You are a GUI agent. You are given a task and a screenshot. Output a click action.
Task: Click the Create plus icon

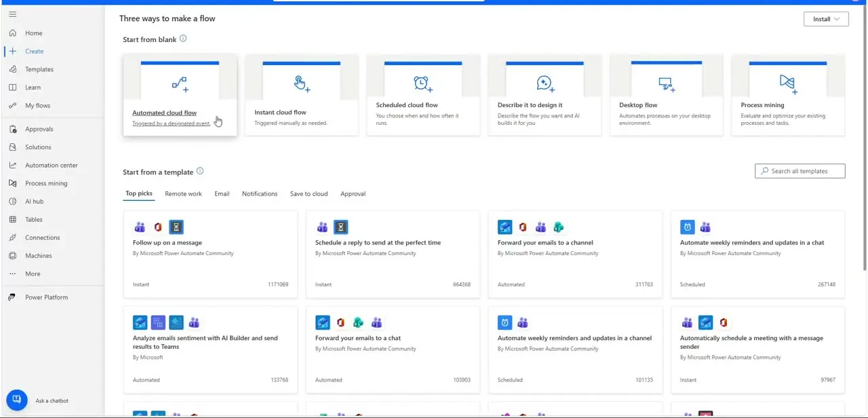tap(12, 51)
